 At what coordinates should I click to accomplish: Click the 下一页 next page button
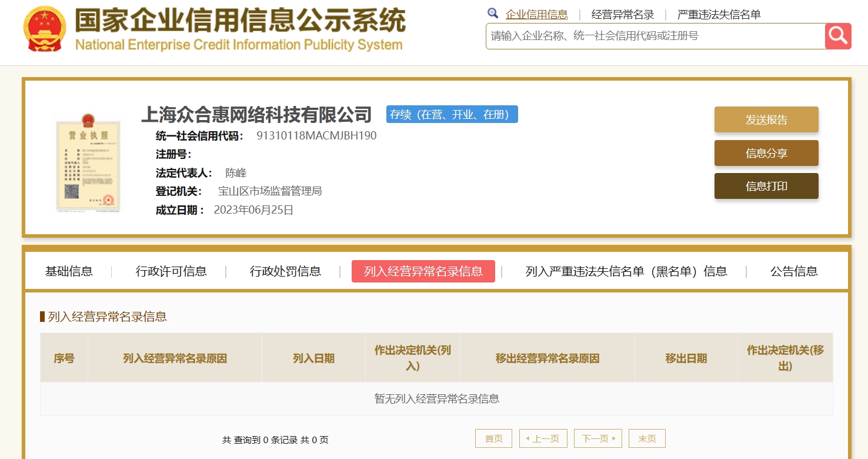click(x=598, y=438)
